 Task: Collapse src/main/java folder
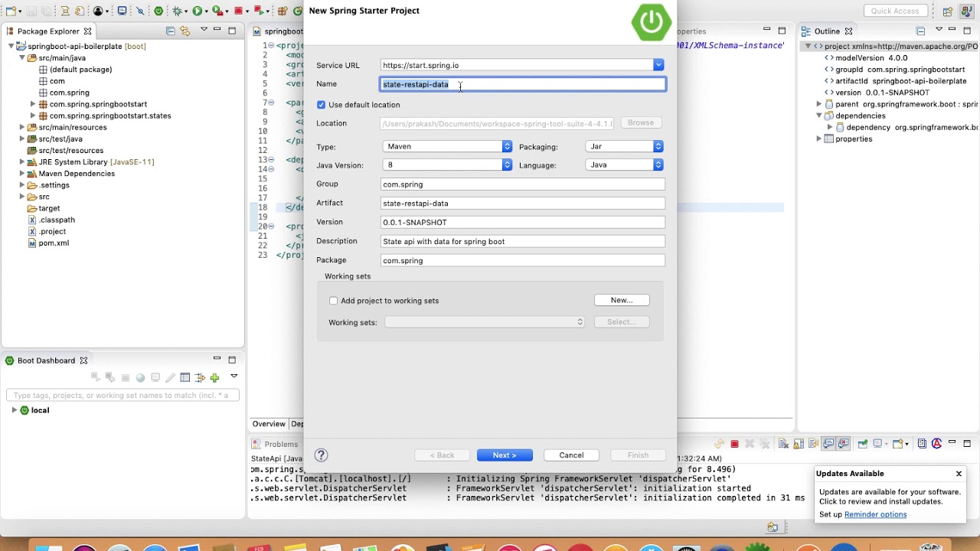click(22, 58)
